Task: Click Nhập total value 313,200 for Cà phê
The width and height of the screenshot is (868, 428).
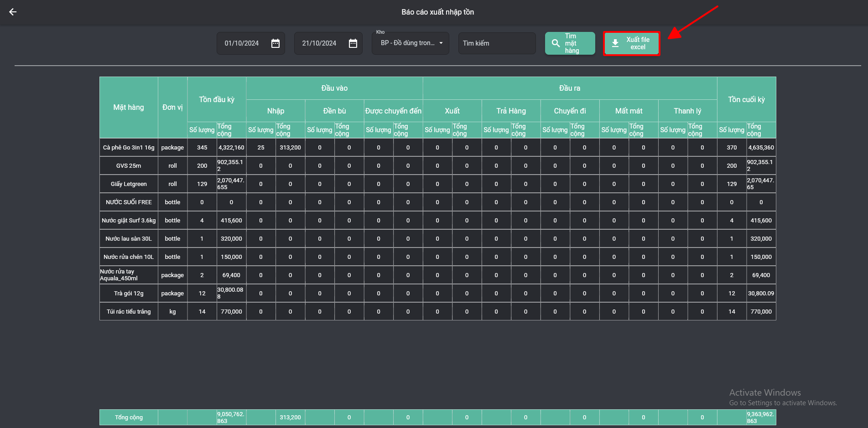Action: 290,148
